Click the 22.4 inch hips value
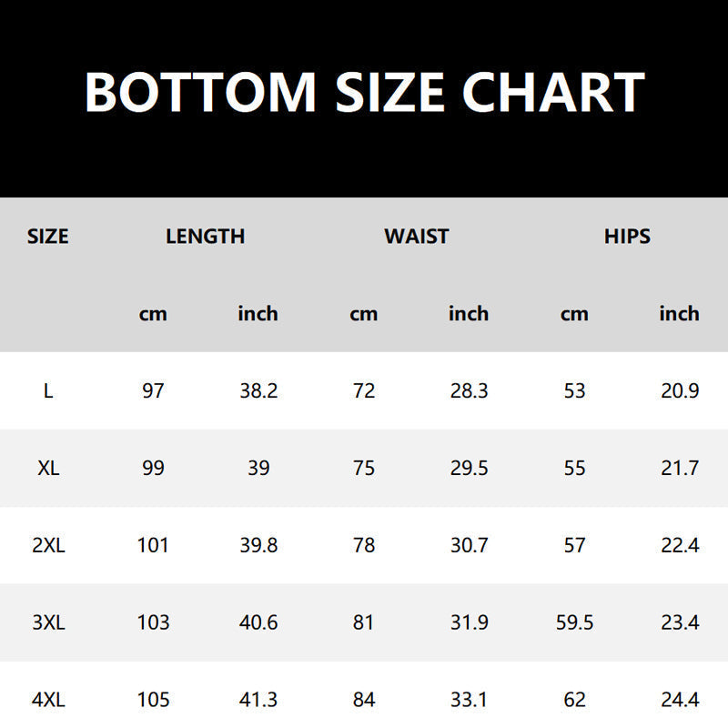728x728 pixels. (x=680, y=545)
